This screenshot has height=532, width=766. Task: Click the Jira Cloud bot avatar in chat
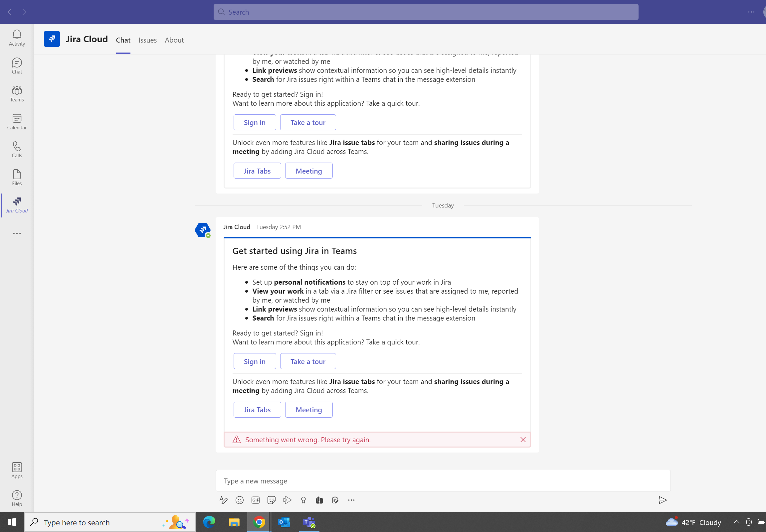[203, 230]
